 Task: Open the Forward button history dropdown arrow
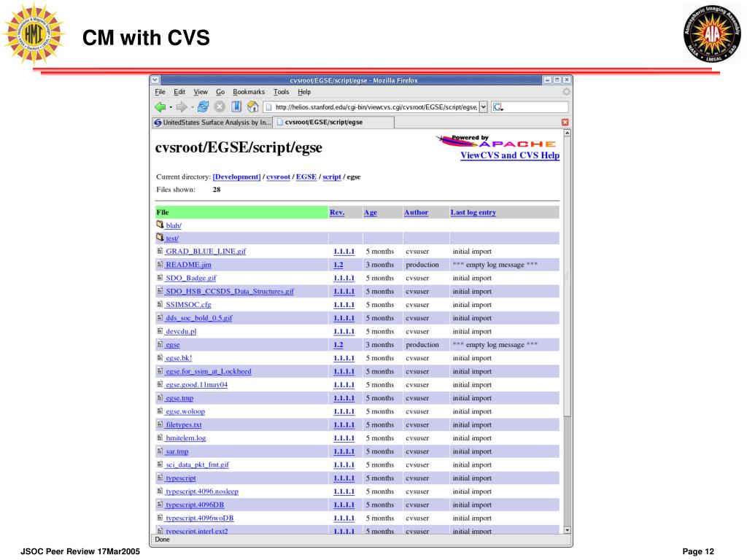192,107
